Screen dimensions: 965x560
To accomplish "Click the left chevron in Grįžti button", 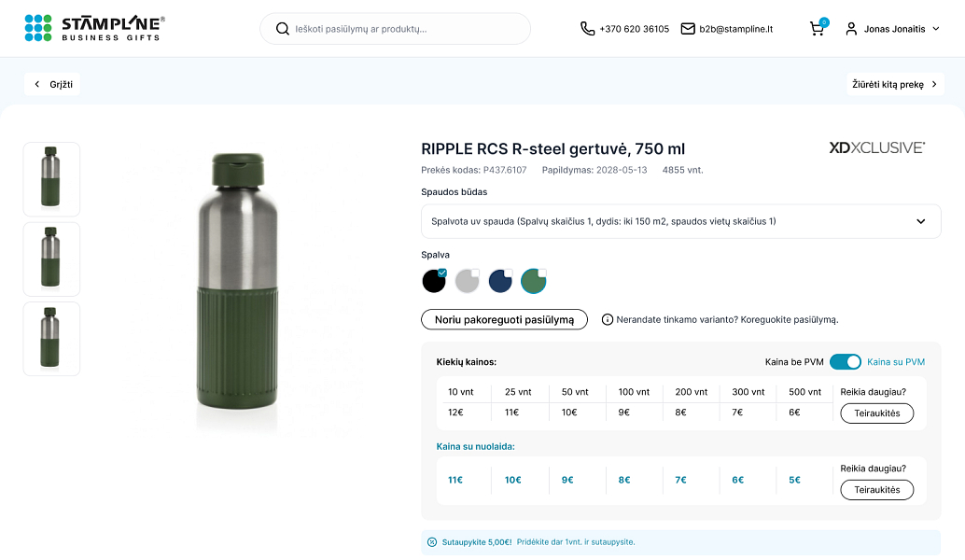I will click(37, 84).
